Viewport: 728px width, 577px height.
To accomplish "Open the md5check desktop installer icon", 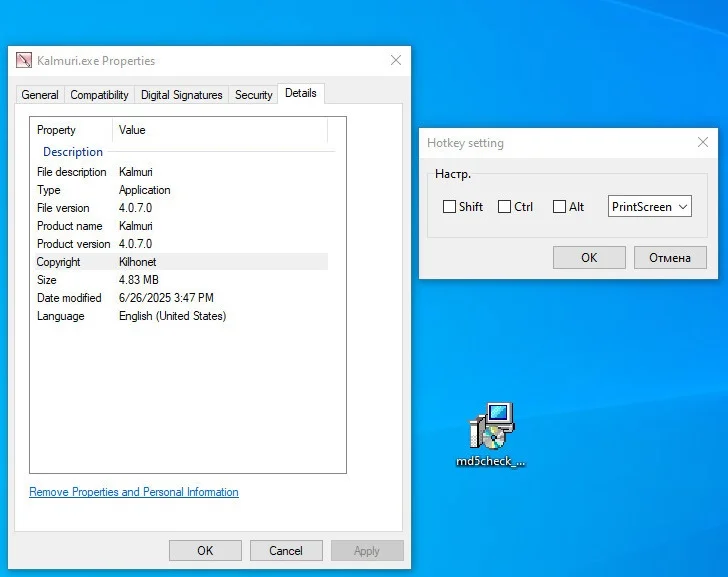I will tap(491, 434).
